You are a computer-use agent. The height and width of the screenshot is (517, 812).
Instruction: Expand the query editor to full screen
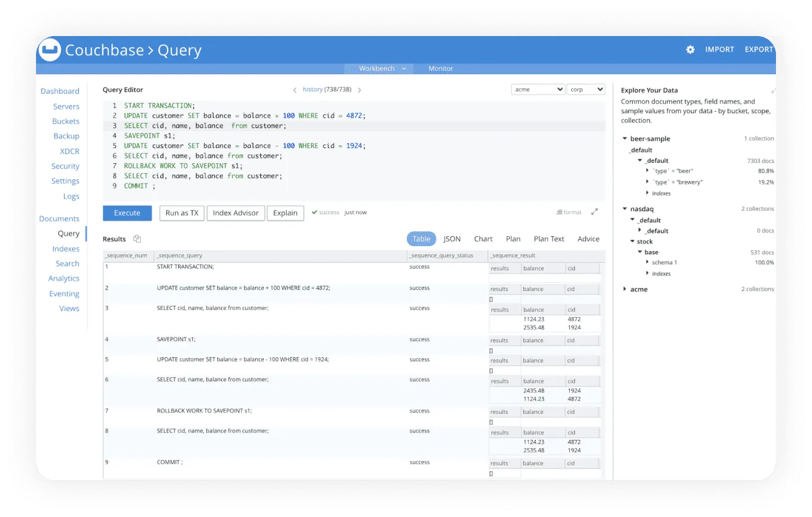[595, 212]
